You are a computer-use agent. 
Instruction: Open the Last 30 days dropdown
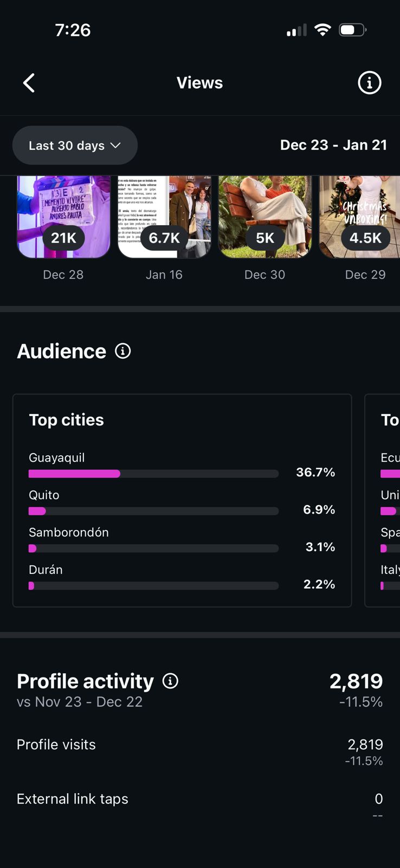click(x=75, y=145)
